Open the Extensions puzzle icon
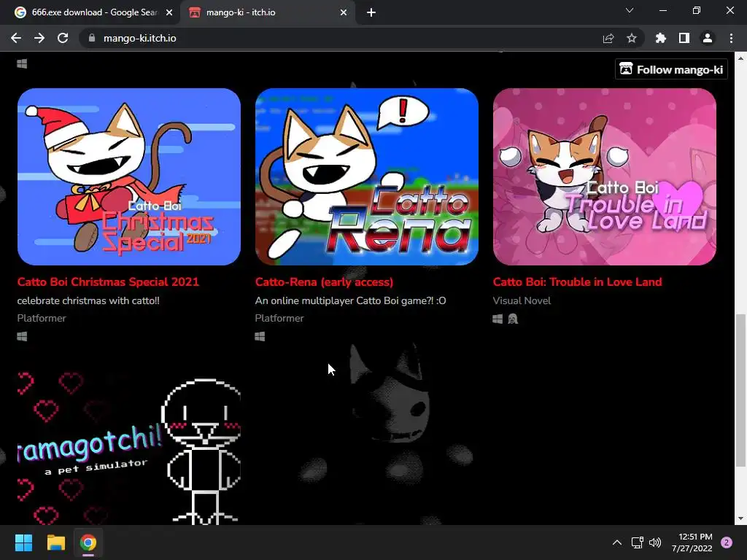 (661, 38)
